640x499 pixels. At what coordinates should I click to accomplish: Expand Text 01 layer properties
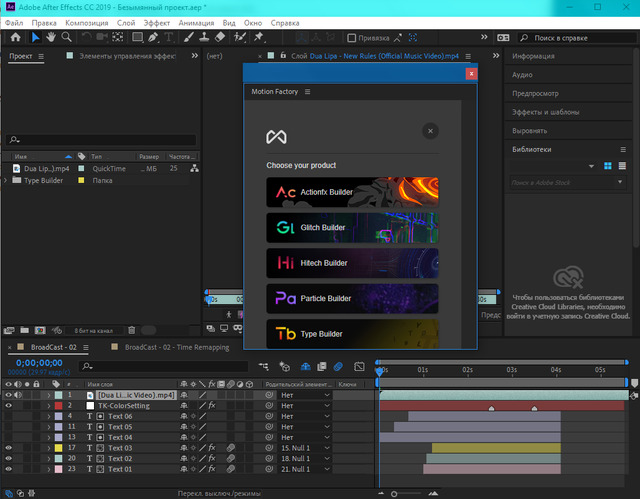[48, 469]
